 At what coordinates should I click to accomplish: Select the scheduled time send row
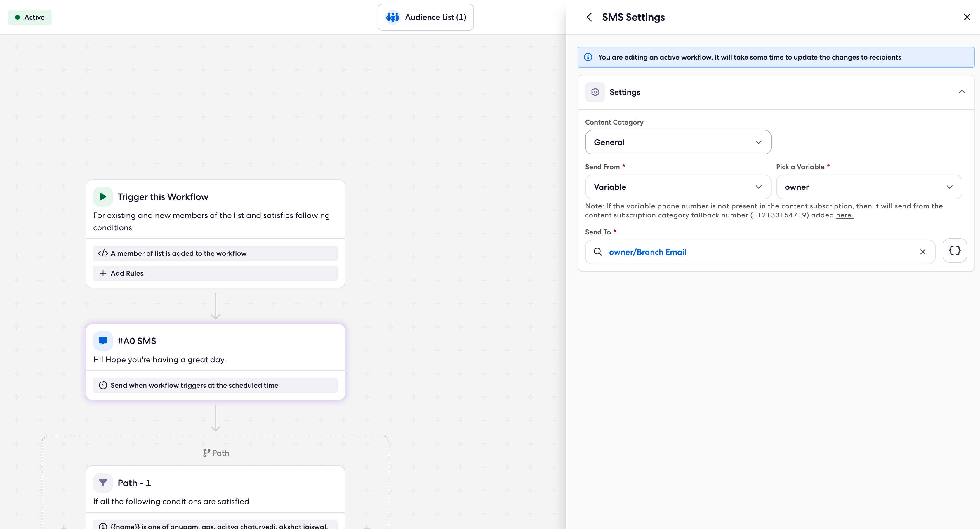click(215, 385)
